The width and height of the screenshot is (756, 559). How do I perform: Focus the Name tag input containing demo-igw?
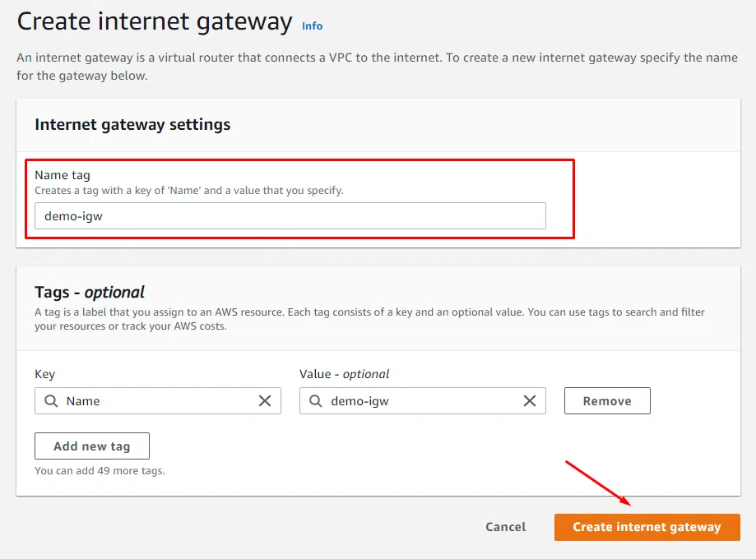tap(290, 216)
